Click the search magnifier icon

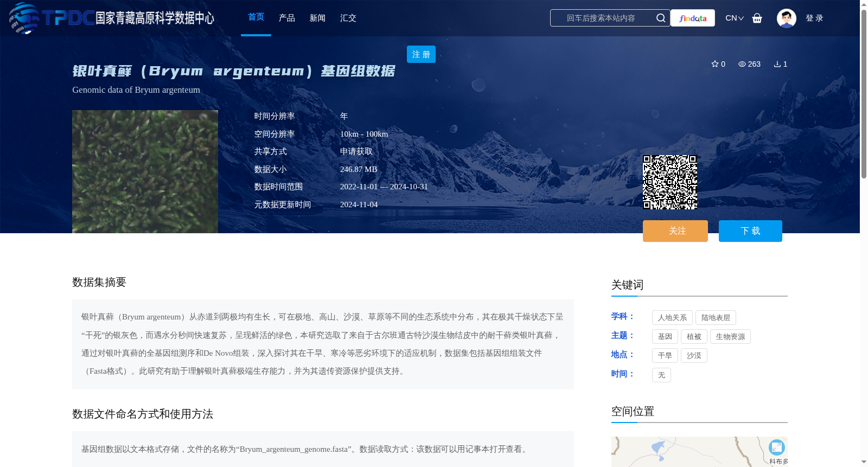coord(661,18)
